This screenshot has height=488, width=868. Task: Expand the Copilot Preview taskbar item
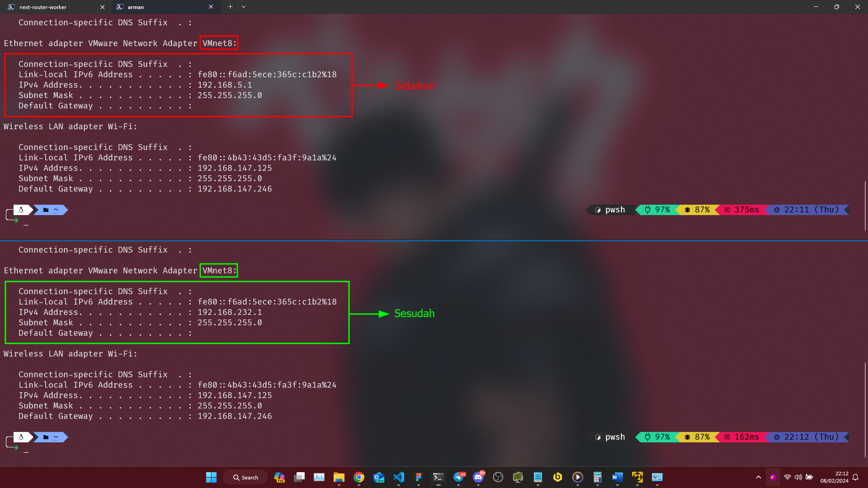click(x=279, y=478)
